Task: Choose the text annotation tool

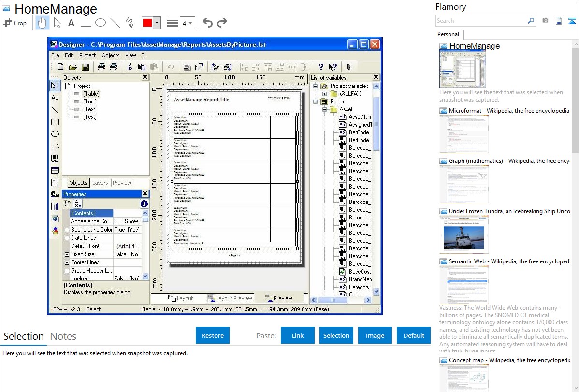Action: pyautogui.click(x=71, y=23)
